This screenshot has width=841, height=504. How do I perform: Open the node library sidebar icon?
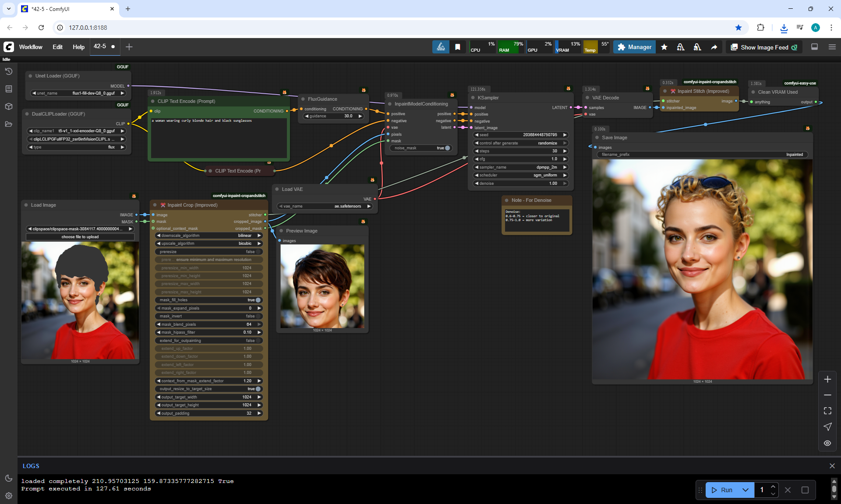(8, 89)
